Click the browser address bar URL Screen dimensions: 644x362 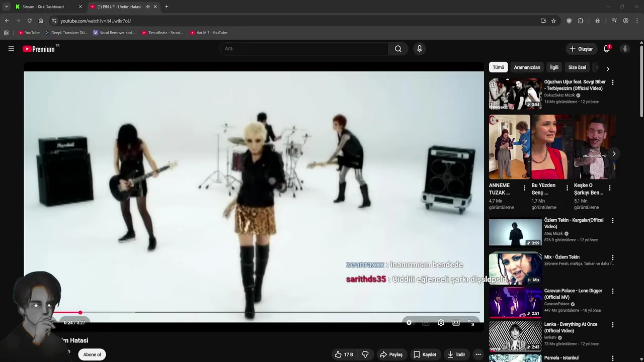(96, 21)
